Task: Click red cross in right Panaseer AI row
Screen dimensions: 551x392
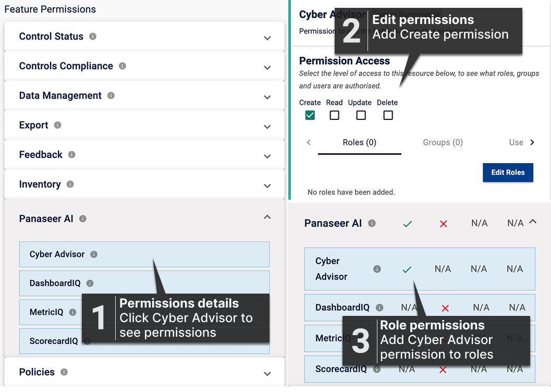Action: pyautogui.click(x=444, y=224)
